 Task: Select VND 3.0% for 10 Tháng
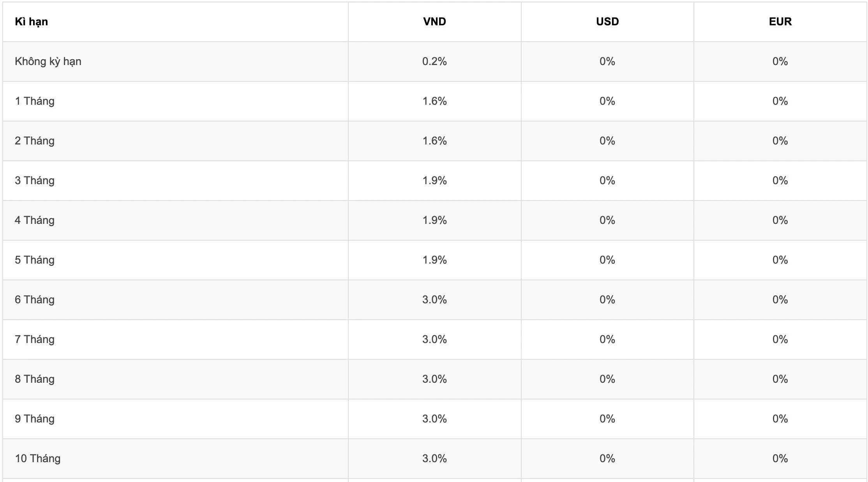[434, 459]
